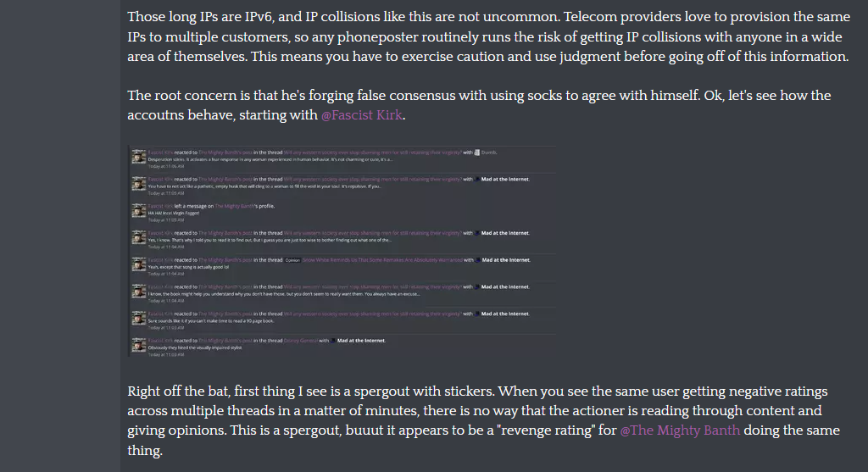Enlarge the embedded activity feed screenshot
The width and height of the screenshot is (868, 472).
(342, 251)
